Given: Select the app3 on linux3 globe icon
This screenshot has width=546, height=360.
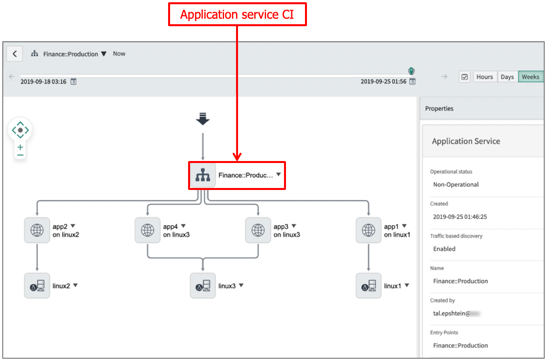Looking at the screenshot, I should [x=258, y=230].
